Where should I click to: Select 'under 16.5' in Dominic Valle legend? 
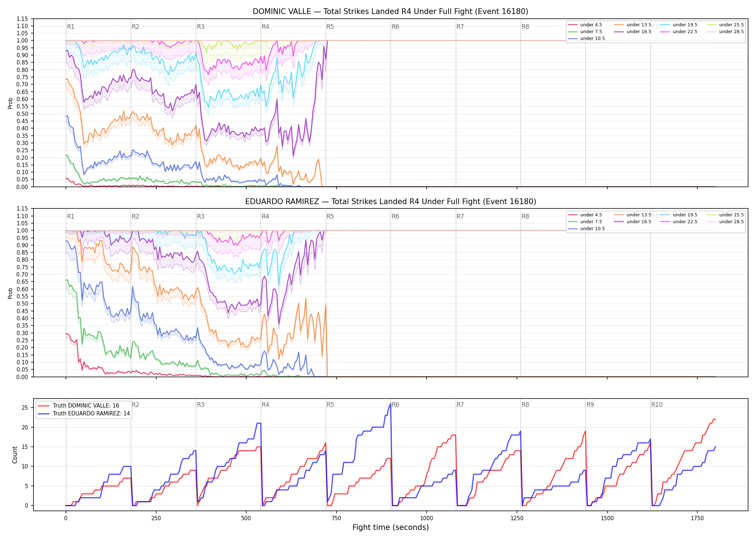pyautogui.click(x=633, y=32)
